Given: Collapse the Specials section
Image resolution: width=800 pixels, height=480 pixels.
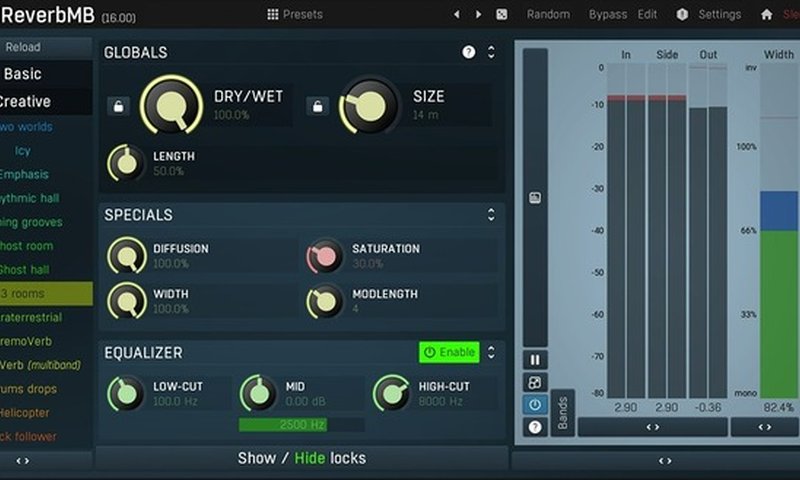Looking at the screenshot, I should pyautogui.click(x=491, y=214).
